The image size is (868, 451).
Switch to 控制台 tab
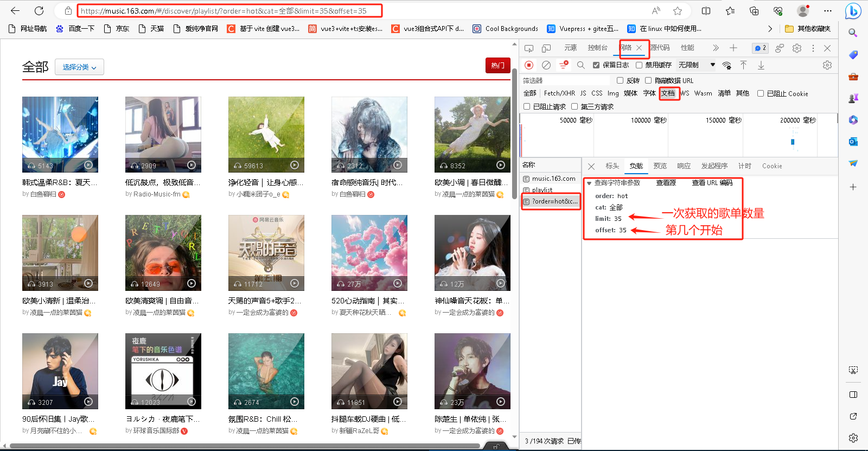pyautogui.click(x=598, y=48)
